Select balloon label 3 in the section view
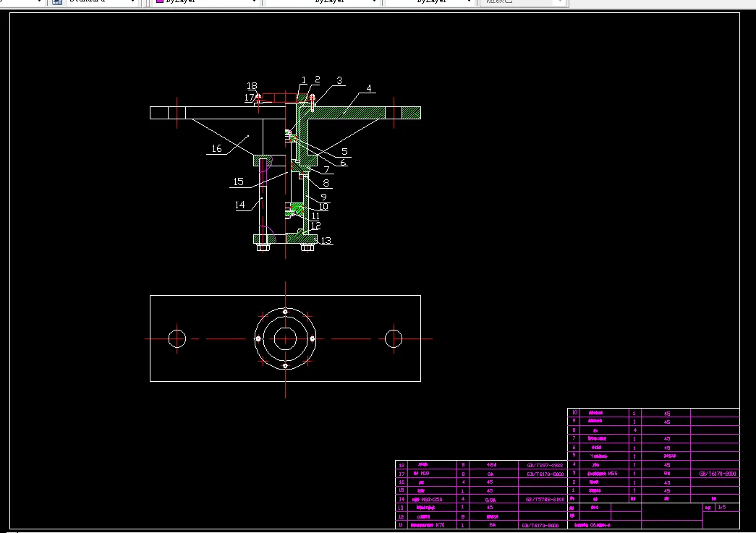The height and width of the screenshot is (533, 756). [339, 80]
